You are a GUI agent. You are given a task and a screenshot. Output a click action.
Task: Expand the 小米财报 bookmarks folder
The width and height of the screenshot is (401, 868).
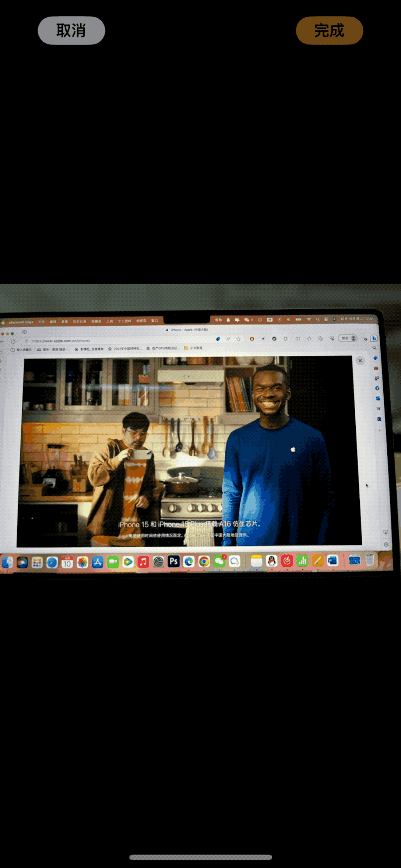193,348
